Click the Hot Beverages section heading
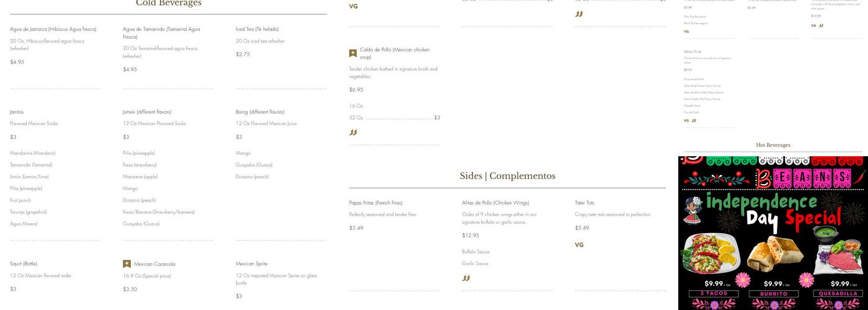The image size is (868, 310). [x=773, y=145]
